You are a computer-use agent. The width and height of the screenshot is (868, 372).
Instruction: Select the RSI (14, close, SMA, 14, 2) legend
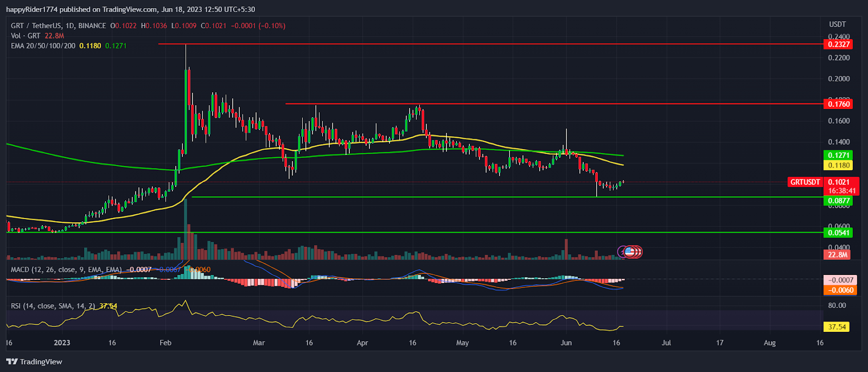[x=53, y=306]
